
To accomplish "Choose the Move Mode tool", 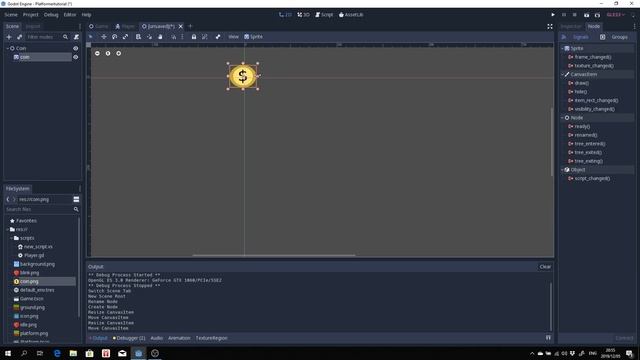I will click(x=104, y=37).
